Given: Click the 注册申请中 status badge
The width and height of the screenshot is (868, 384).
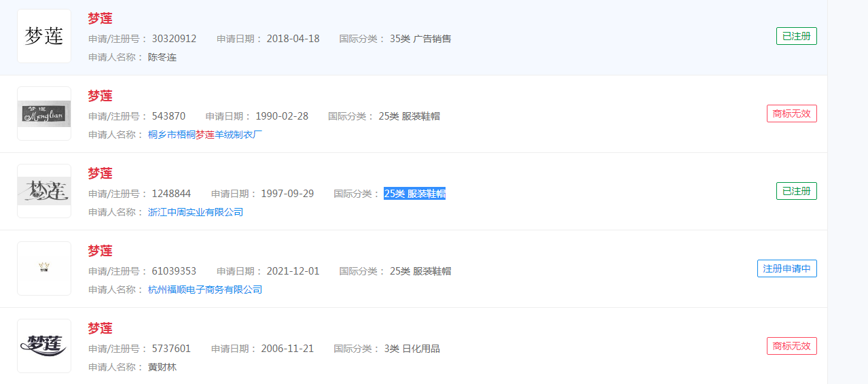Looking at the screenshot, I should point(786,268).
